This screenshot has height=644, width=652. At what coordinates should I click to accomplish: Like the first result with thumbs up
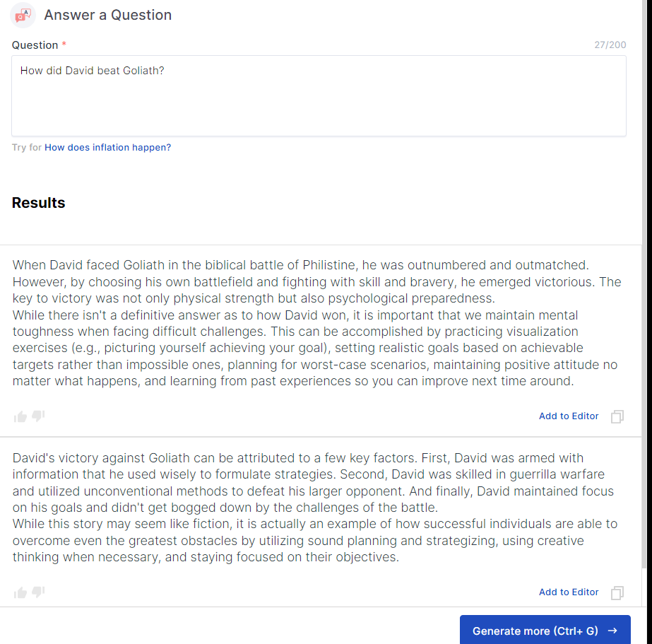[20, 416]
